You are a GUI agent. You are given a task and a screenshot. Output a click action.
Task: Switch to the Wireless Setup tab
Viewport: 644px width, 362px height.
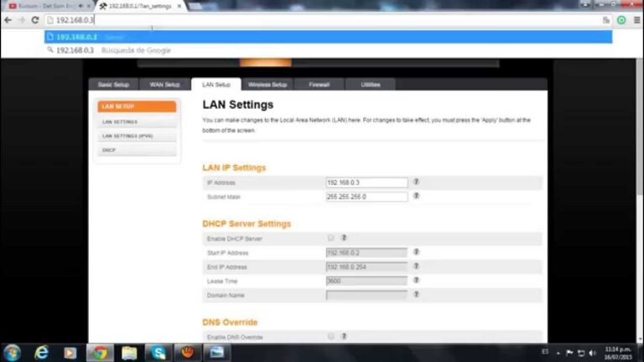267,85
